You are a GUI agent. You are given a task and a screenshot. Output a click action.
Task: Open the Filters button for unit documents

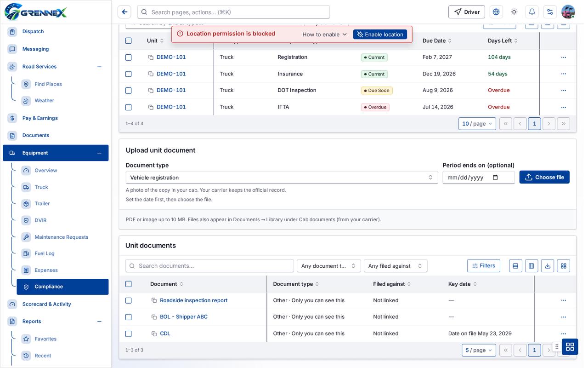click(484, 266)
